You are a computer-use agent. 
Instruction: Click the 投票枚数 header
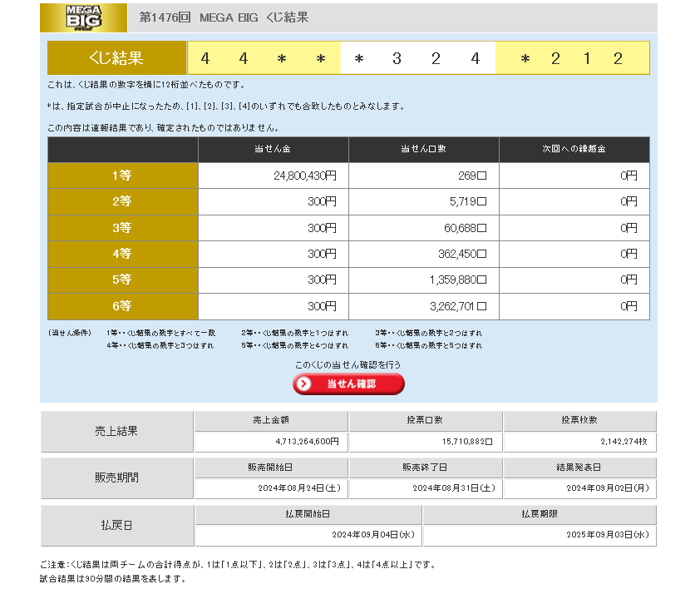pos(579,420)
